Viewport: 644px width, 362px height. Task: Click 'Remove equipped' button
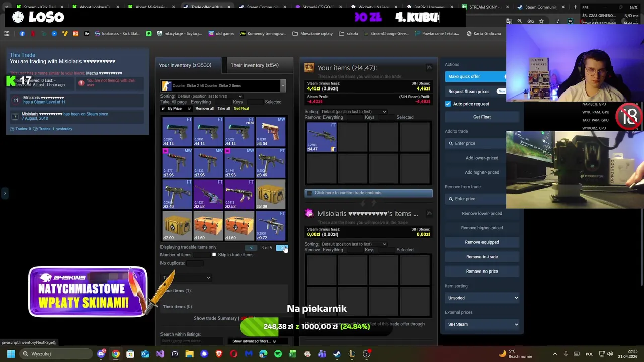coord(482,242)
